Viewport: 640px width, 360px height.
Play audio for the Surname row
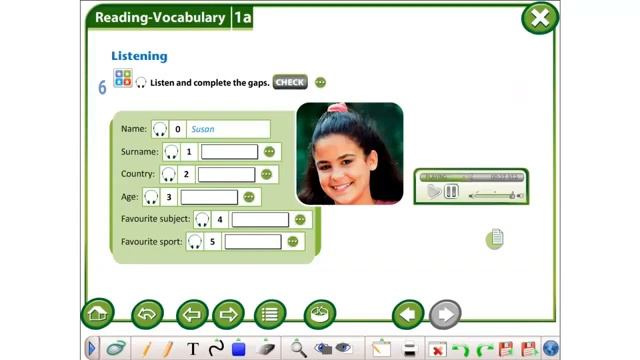pos(171,152)
